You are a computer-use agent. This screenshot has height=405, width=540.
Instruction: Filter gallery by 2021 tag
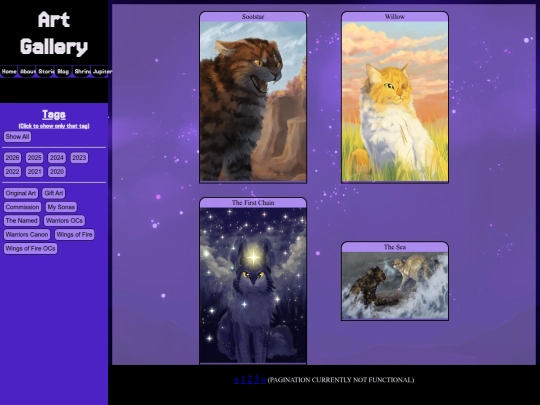34,172
